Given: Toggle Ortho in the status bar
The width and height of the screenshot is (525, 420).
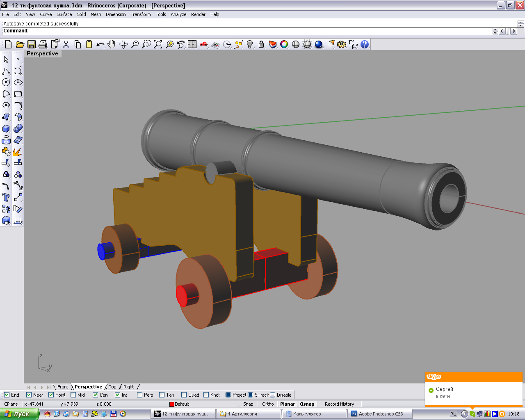Looking at the screenshot, I should pyautogui.click(x=268, y=404).
